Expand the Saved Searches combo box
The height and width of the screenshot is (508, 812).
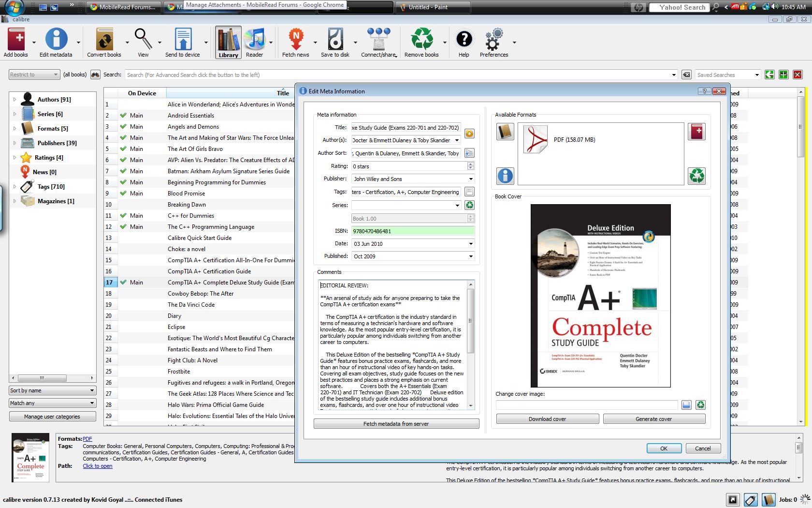click(x=757, y=75)
